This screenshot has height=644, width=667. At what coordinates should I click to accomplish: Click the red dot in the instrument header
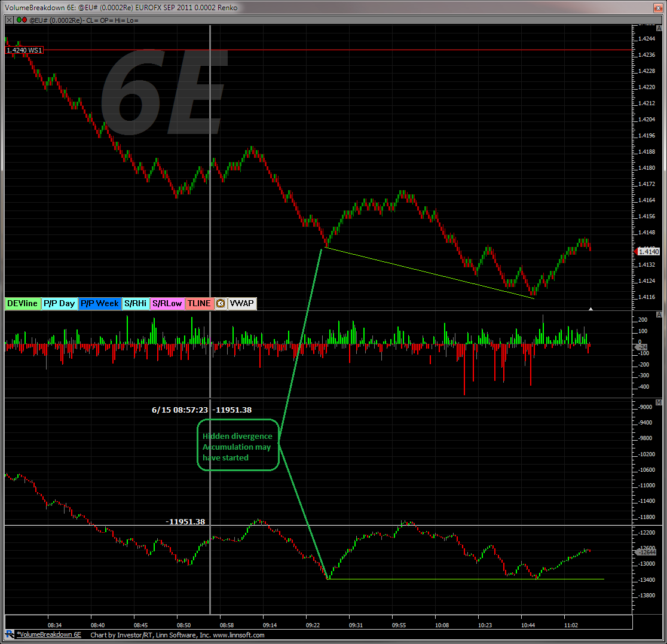pyautogui.click(x=25, y=20)
